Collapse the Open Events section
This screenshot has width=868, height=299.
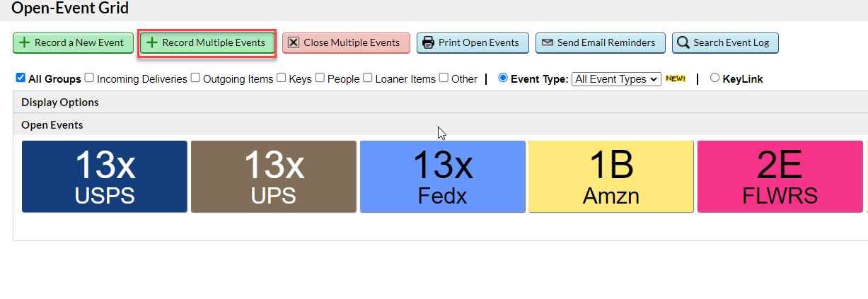click(440, 124)
